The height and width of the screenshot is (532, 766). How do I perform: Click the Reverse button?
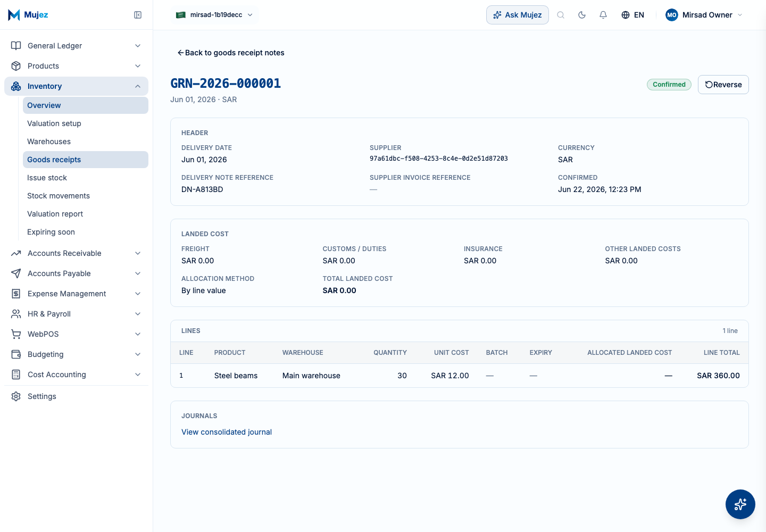[x=723, y=85]
